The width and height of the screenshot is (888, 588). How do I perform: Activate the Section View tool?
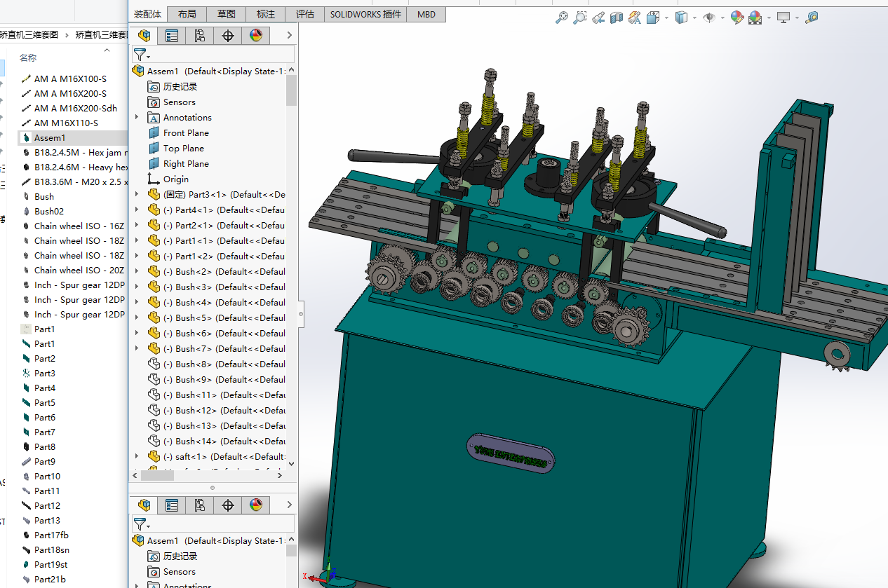(x=617, y=18)
